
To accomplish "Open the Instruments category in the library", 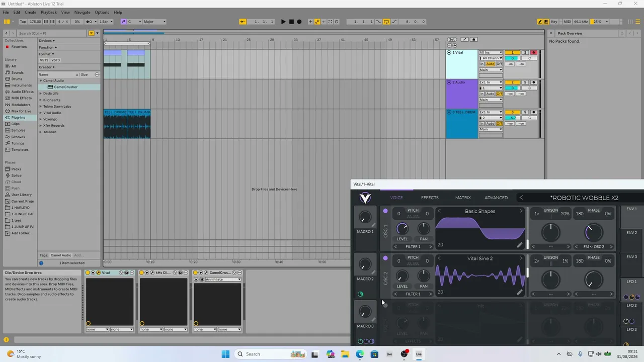I will pos(21,85).
